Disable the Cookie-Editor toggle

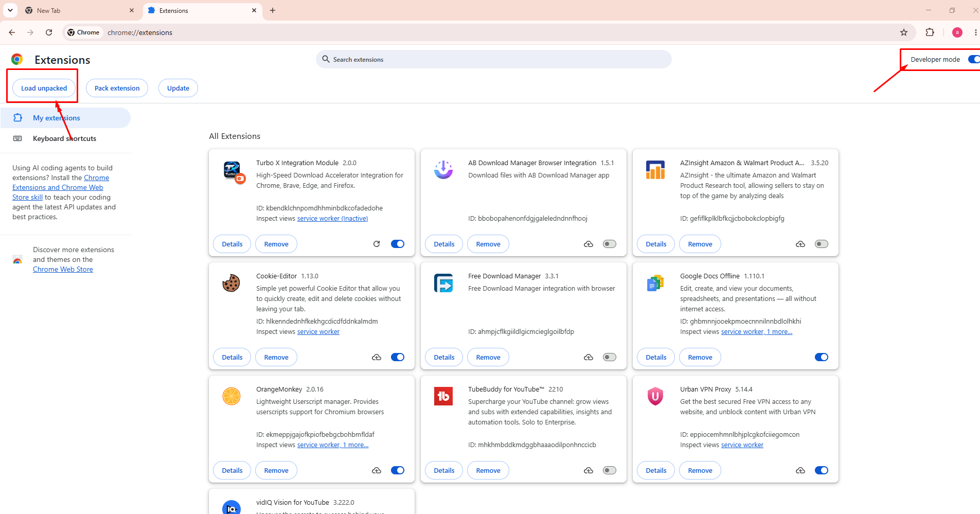pyautogui.click(x=398, y=357)
